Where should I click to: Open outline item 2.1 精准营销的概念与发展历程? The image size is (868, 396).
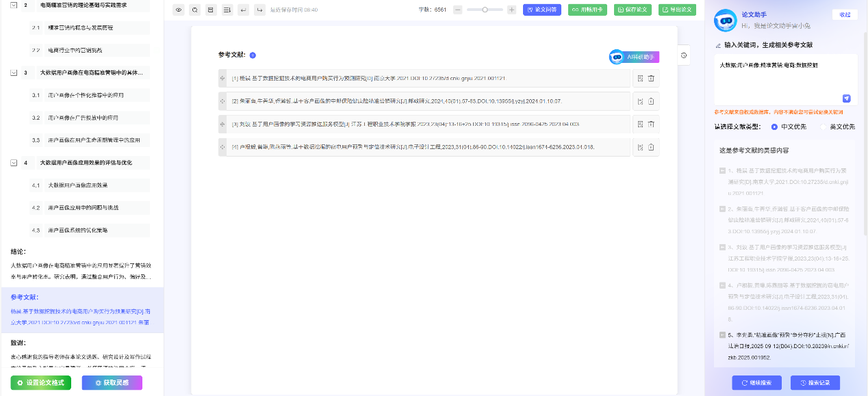click(90, 28)
